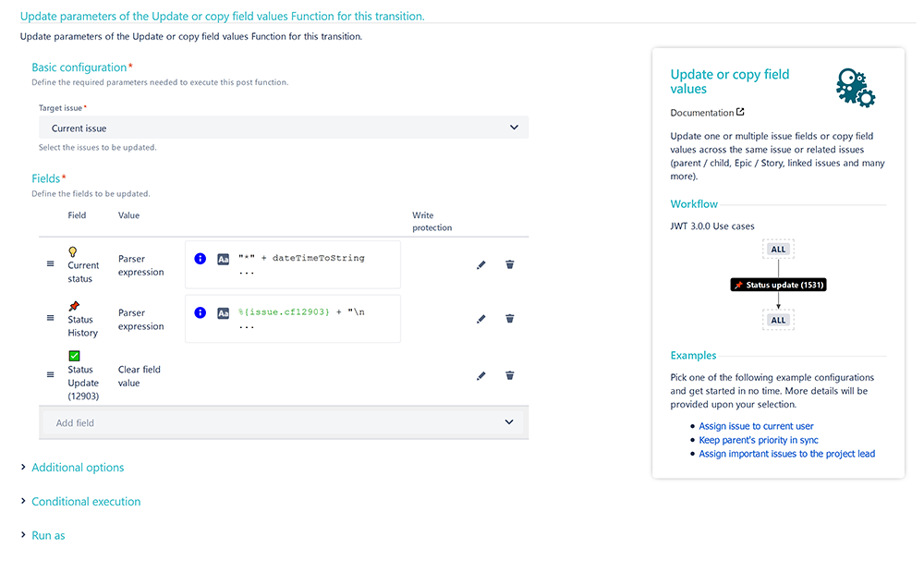
Task: Open the external Documentation link icon
Action: click(740, 112)
